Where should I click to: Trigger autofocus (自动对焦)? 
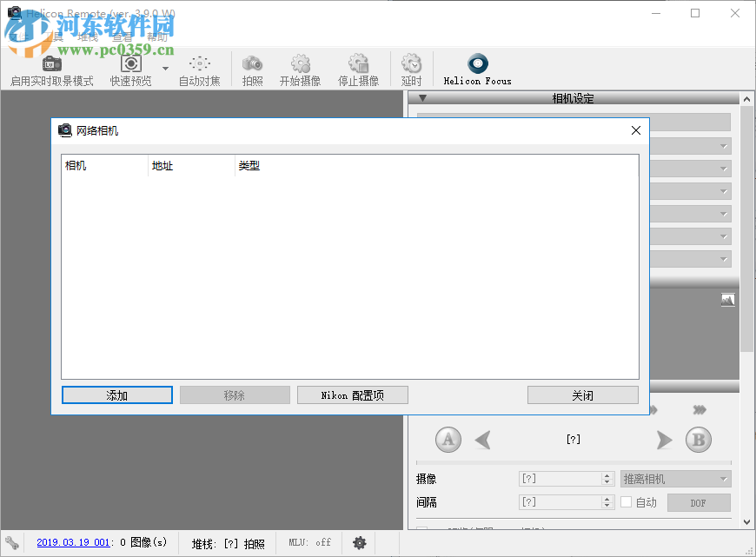199,70
